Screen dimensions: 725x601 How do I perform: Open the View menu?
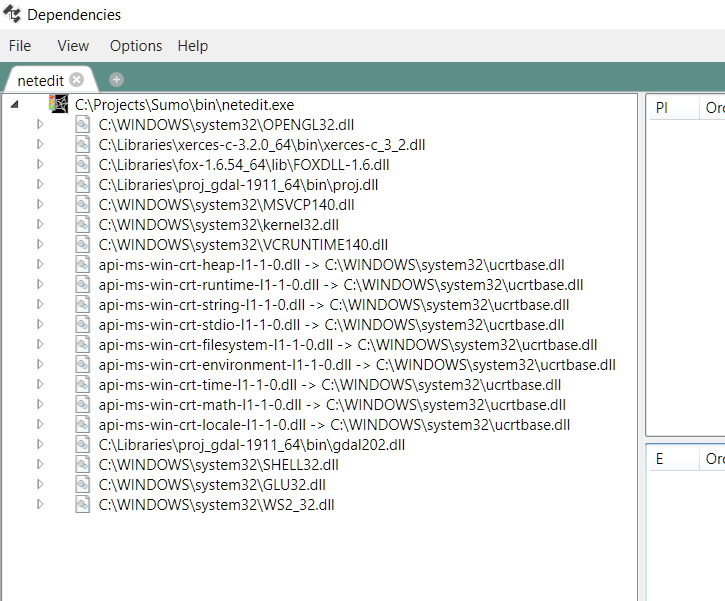tap(73, 46)
